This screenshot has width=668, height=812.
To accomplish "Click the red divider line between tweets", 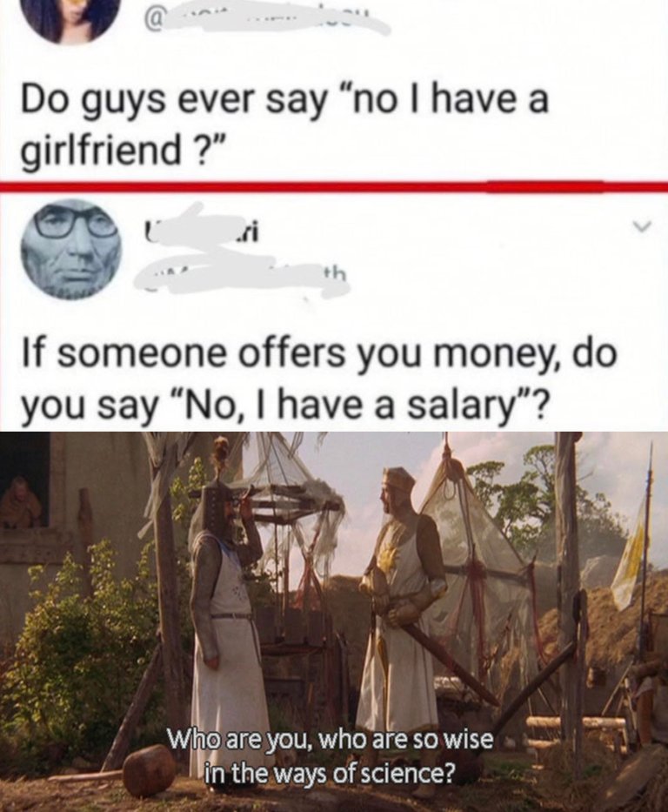I will [x=334, y=185].
